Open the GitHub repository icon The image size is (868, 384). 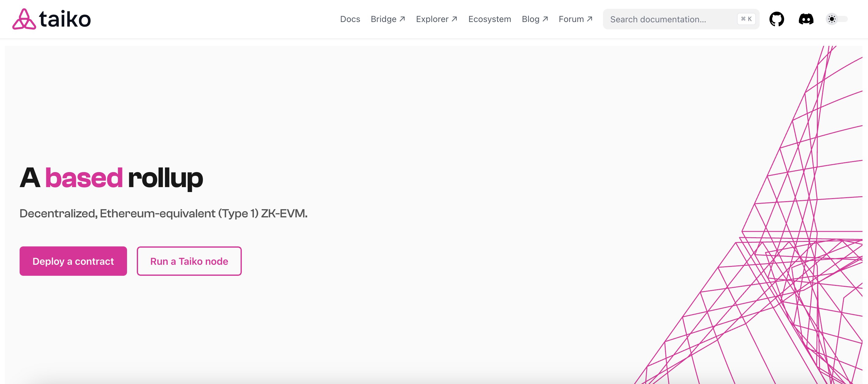[x=777, y=19]
